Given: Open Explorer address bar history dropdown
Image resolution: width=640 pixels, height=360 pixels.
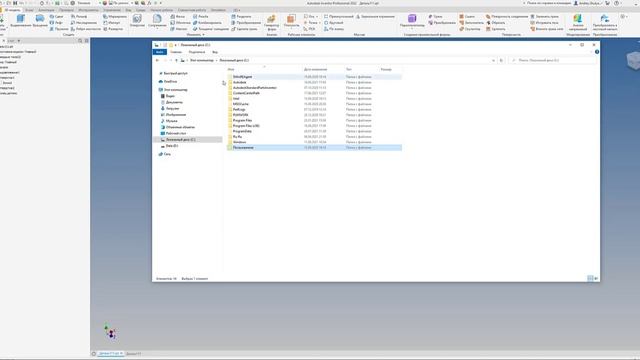Looking at the screenshot, I should (x=493, y=60).
